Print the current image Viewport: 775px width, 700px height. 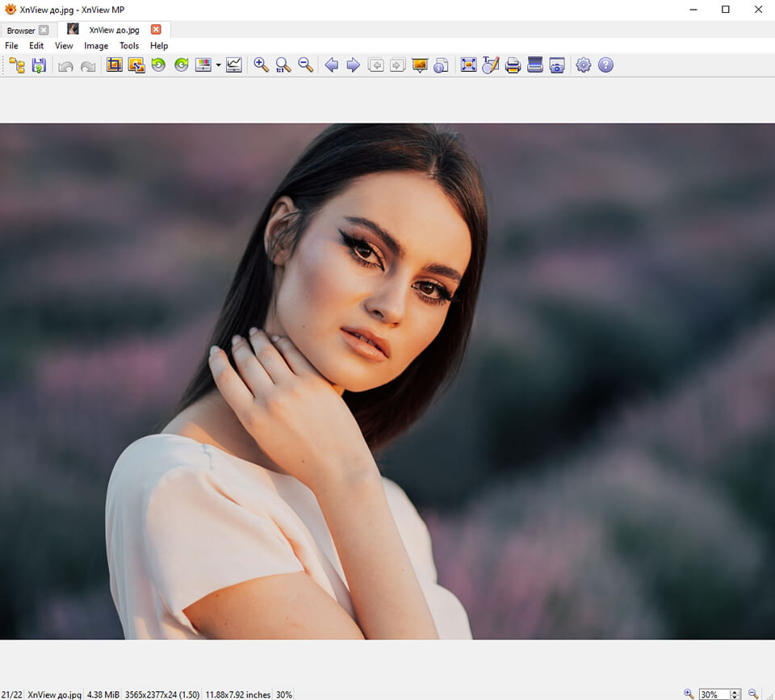(x=513, y=65)
